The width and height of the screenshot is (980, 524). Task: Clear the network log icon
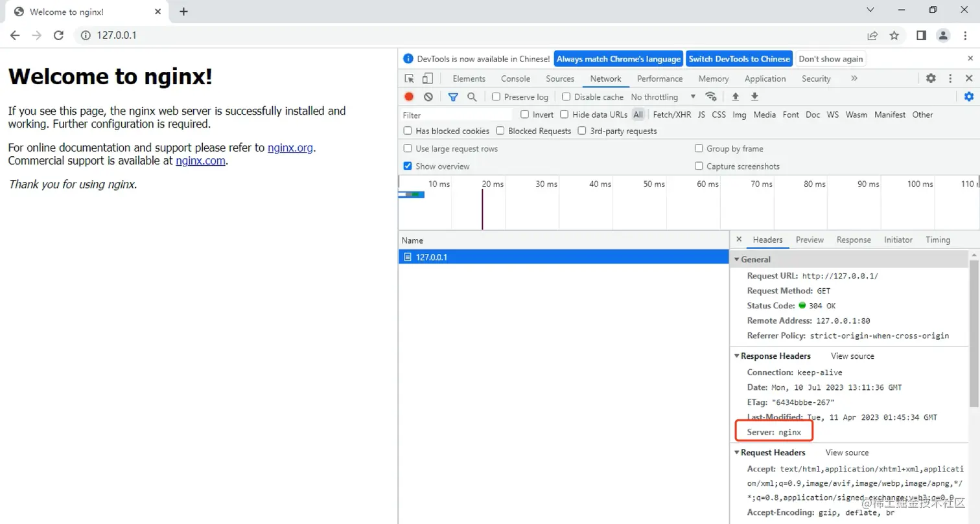(428, 97)
